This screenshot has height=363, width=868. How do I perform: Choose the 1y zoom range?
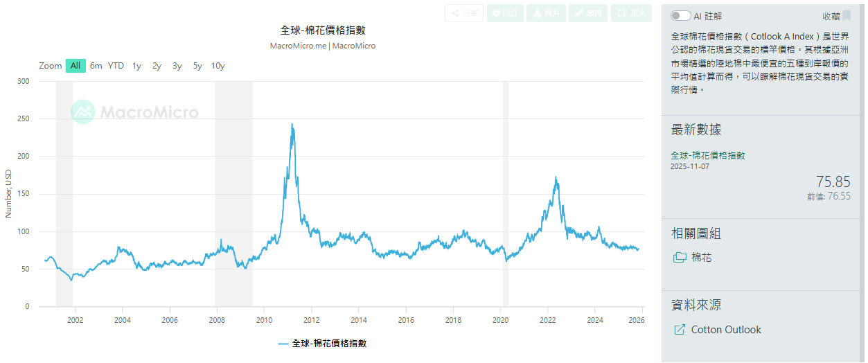(137, 66)
